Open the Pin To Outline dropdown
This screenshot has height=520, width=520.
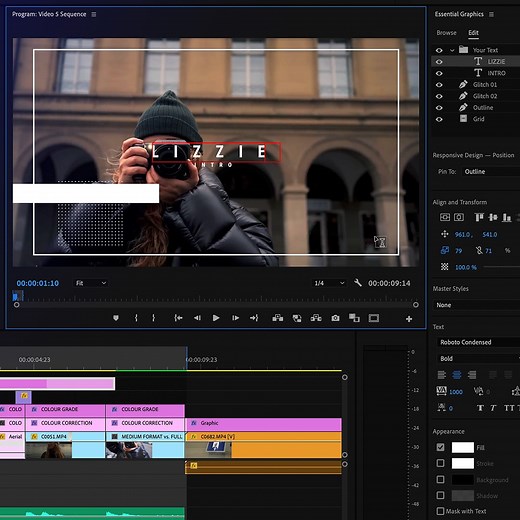coord(491,172)
